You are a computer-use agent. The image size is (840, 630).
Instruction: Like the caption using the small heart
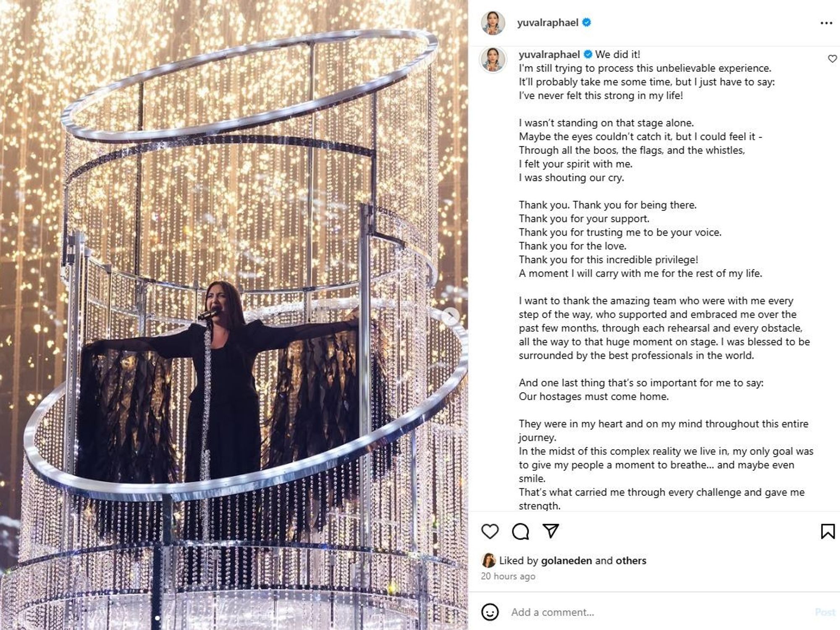(832, 59)
